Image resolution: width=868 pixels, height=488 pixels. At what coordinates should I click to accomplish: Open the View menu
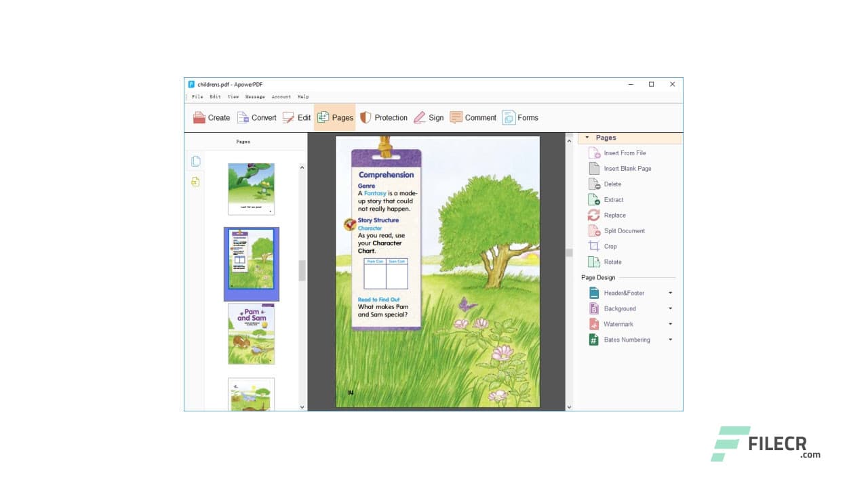pos(233,96)
